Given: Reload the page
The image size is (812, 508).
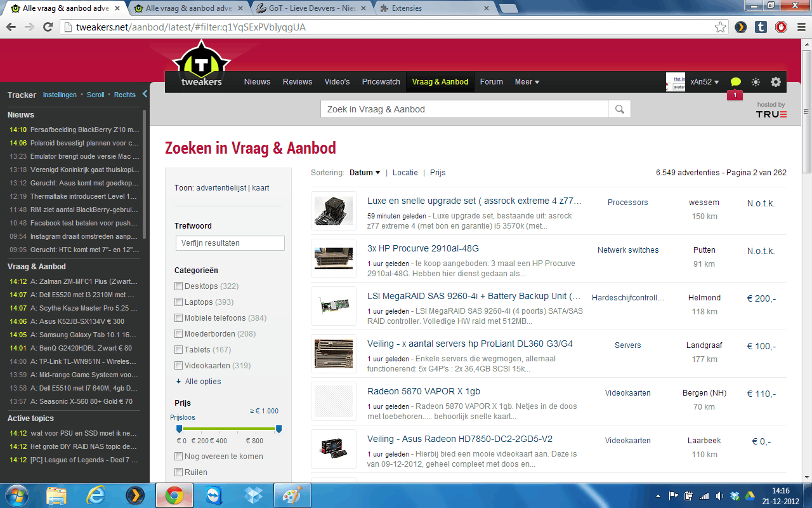Looking at the screenshot, I should coord(48,27).
